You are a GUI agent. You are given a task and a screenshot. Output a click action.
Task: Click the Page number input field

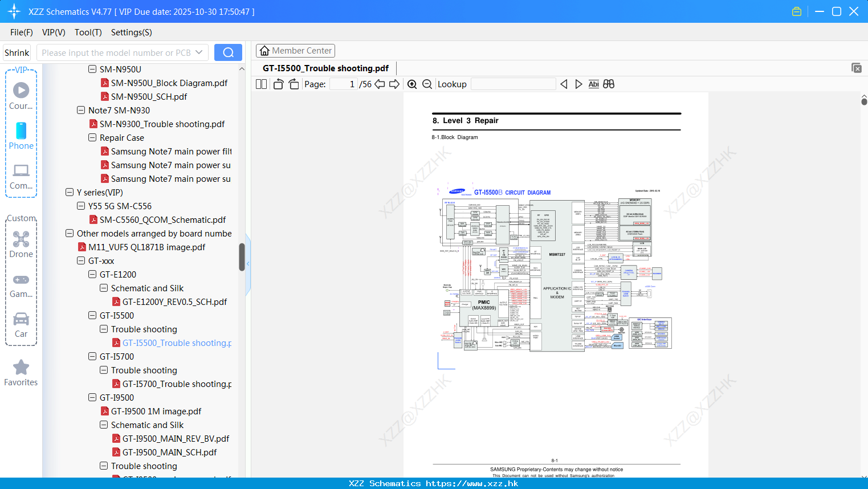point(343,84)
